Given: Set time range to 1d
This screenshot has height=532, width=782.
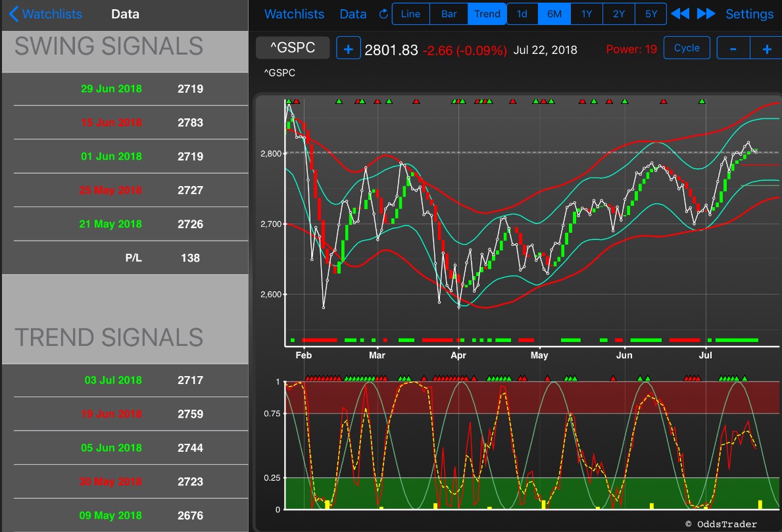Looking at the screenshot, I should (x=522, y=14).
